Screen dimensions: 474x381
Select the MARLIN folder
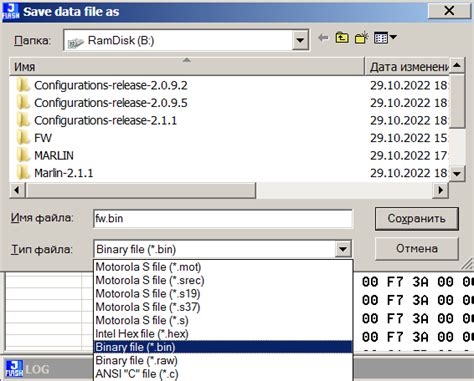tap(54, 155)
